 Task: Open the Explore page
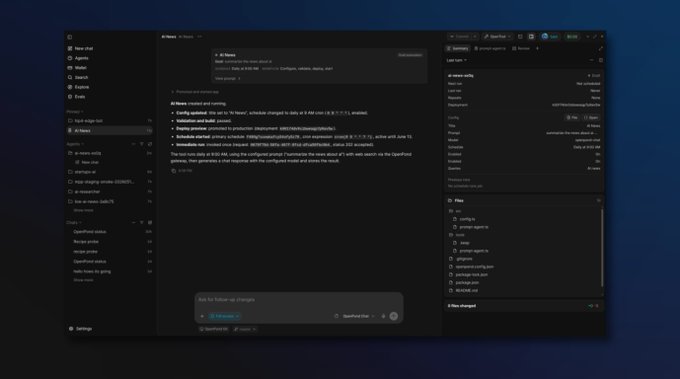(78, 87)
